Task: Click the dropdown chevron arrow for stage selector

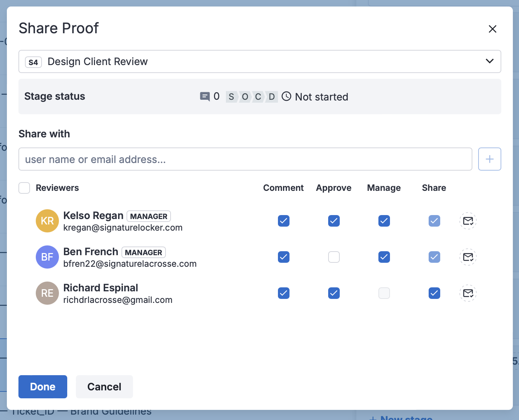Action: [489, 61]
